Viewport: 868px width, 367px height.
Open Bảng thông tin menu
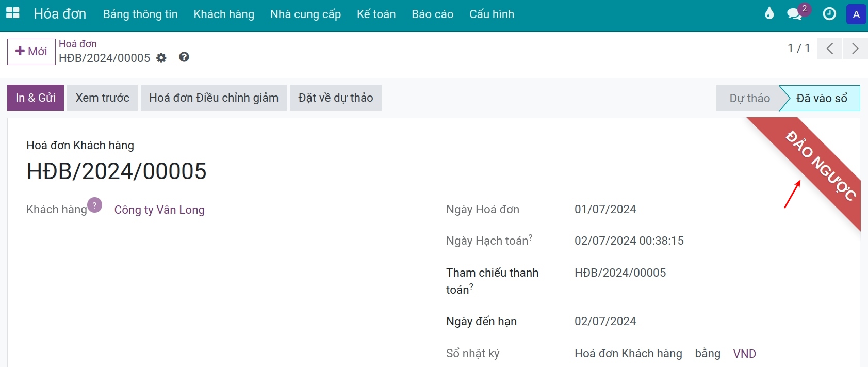140,14
